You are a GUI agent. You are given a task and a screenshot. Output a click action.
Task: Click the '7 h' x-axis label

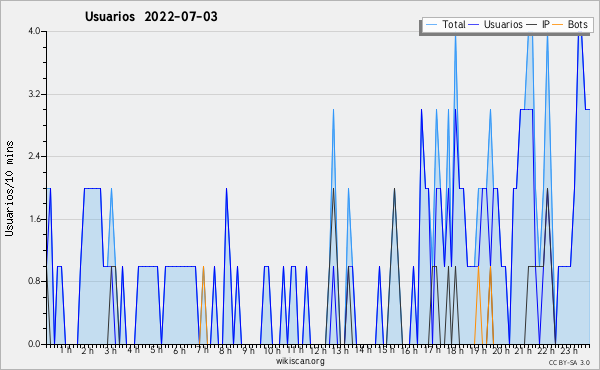pyautogui.click(x=202, y=350)
